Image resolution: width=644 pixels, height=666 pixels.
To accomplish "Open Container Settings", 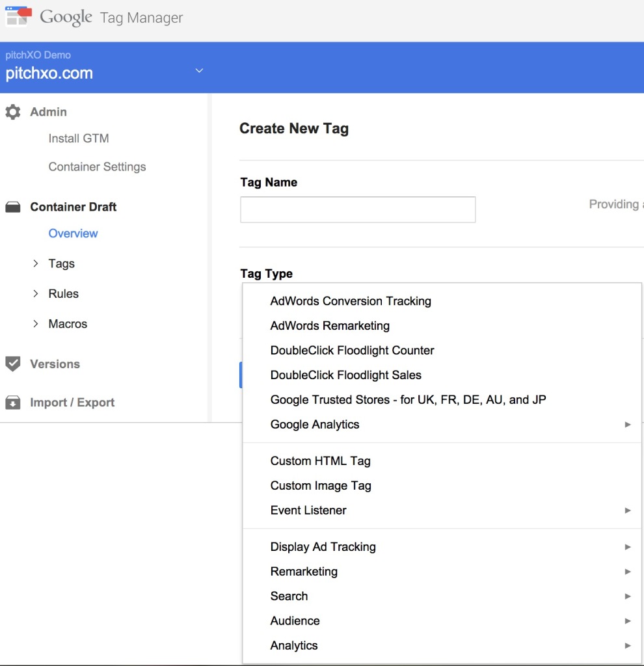I will [x=98, y=167].
